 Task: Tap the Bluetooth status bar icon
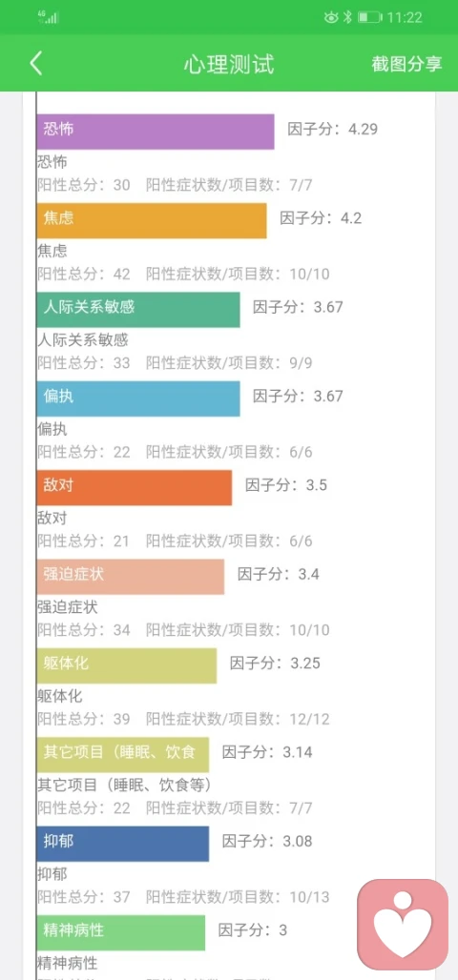point(348,17)
